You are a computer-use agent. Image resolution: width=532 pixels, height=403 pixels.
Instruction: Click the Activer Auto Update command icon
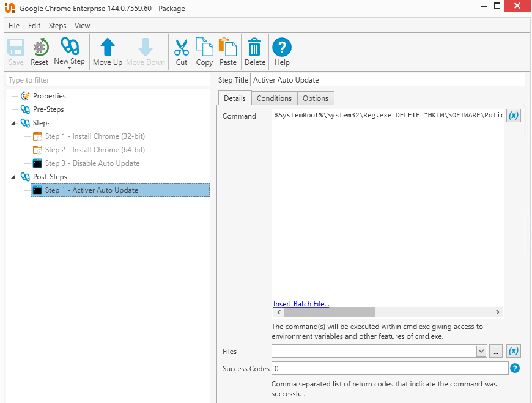tap(37, 190)
